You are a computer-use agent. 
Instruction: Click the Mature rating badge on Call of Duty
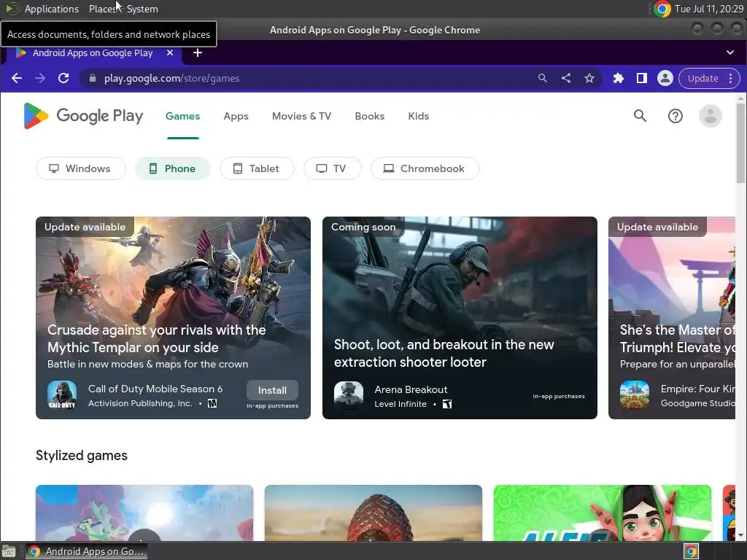coord(212,403)
